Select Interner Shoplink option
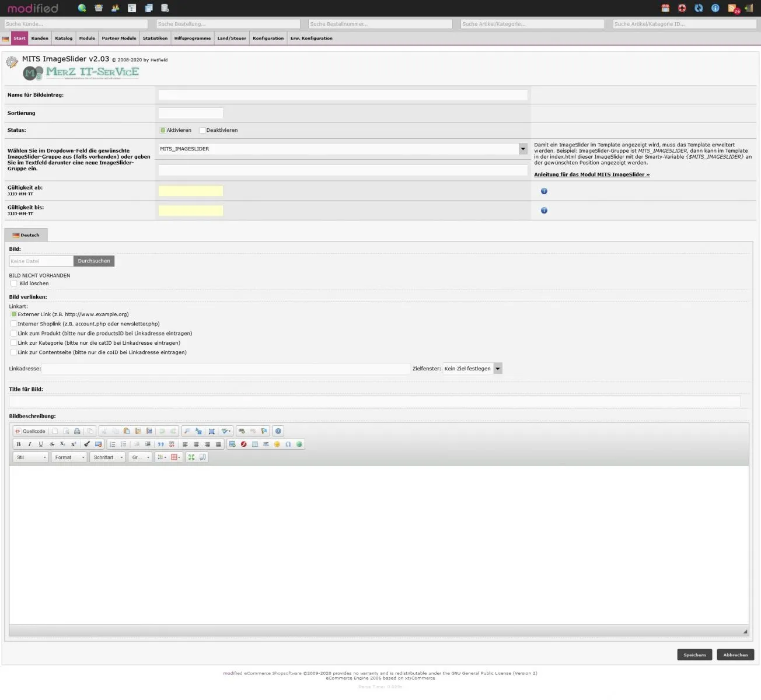 (x=14, y=324)
